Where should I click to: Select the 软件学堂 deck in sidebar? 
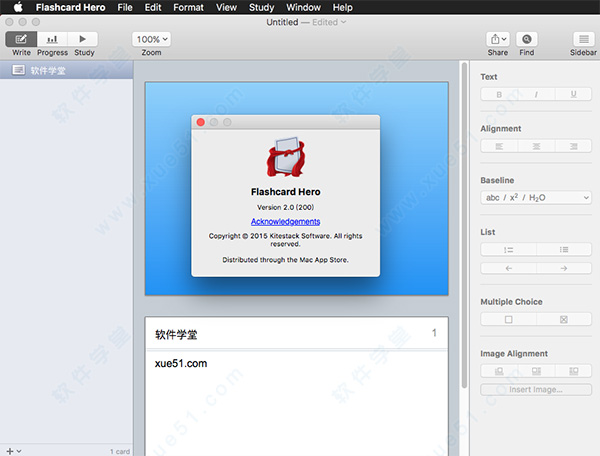[67, 70]
